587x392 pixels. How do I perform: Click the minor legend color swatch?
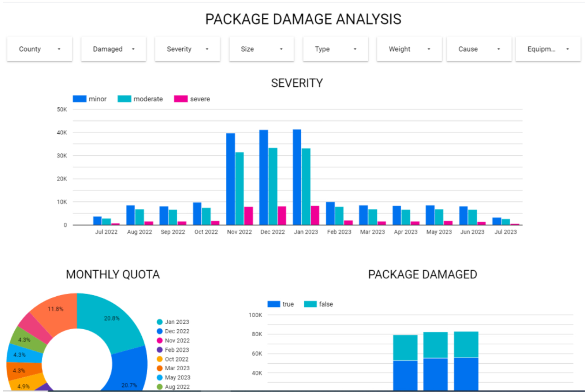[79, 99]
